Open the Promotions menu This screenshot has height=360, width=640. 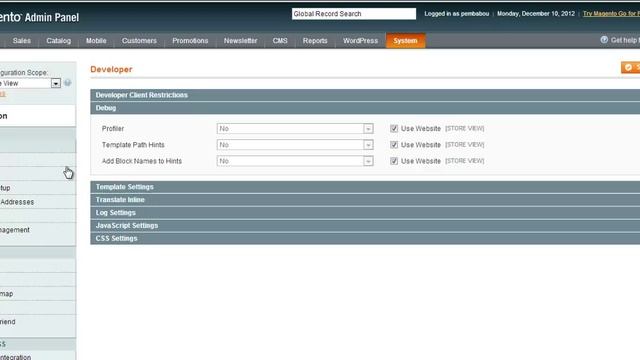(x=190, y=41)
